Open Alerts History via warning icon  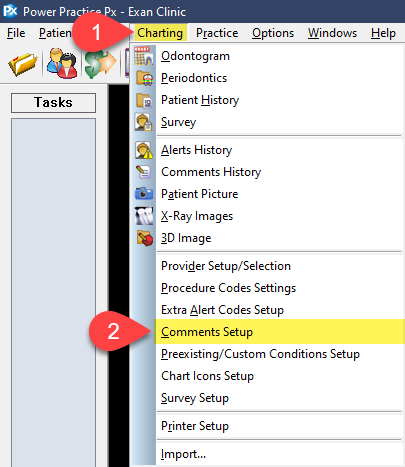click(144, 150)
